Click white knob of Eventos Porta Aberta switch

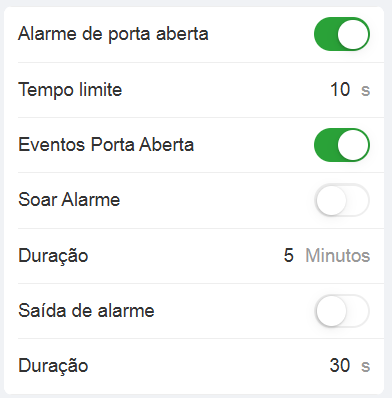(353, 145)
